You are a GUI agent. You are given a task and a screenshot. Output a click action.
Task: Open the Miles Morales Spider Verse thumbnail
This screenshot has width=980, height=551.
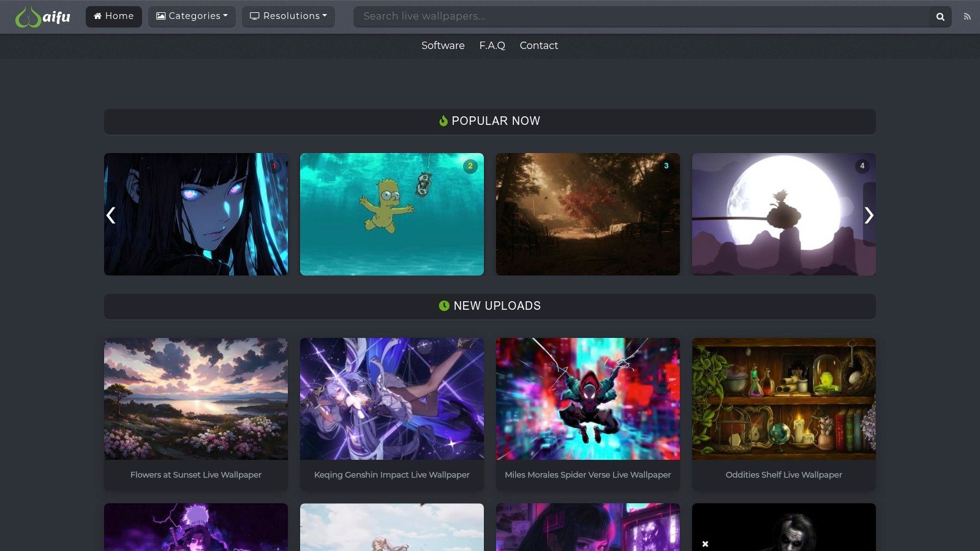[588, 399]
